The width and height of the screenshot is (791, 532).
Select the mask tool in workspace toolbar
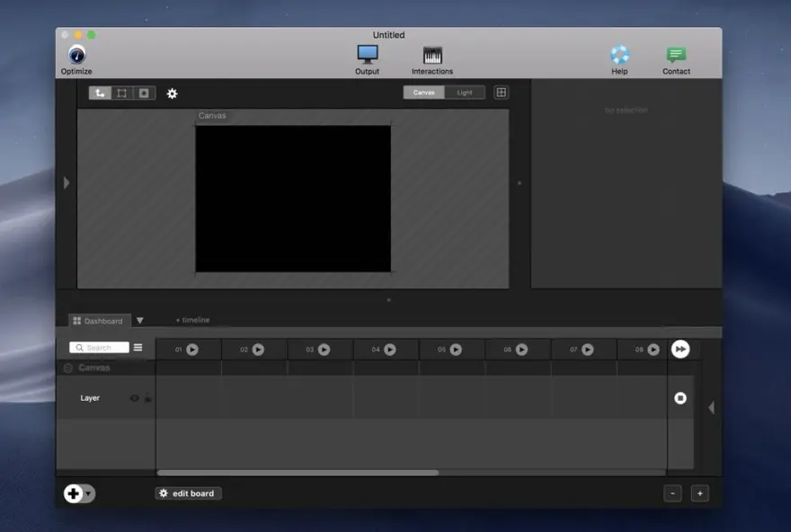pos(145,93)
